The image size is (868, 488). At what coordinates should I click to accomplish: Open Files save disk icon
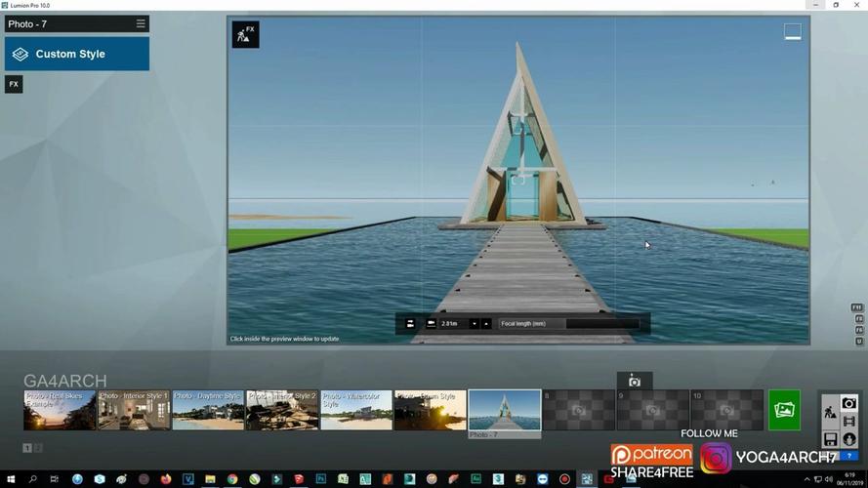pos(830,440)
